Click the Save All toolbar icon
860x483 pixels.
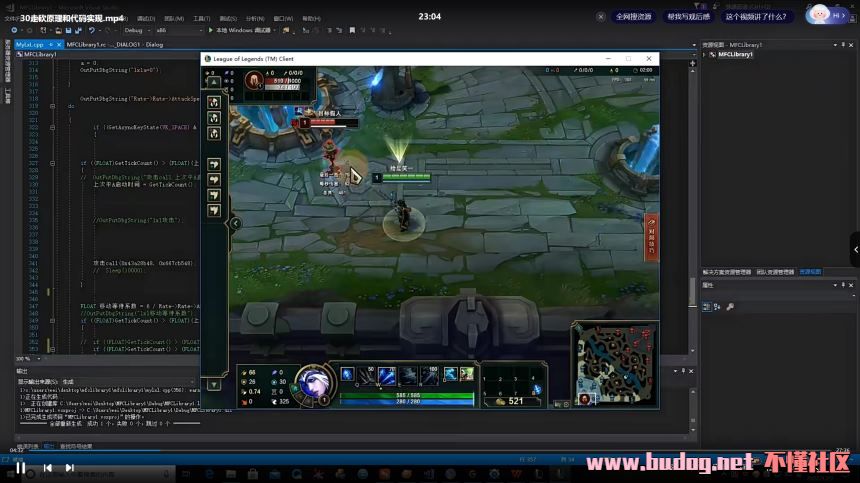(78, 30)
